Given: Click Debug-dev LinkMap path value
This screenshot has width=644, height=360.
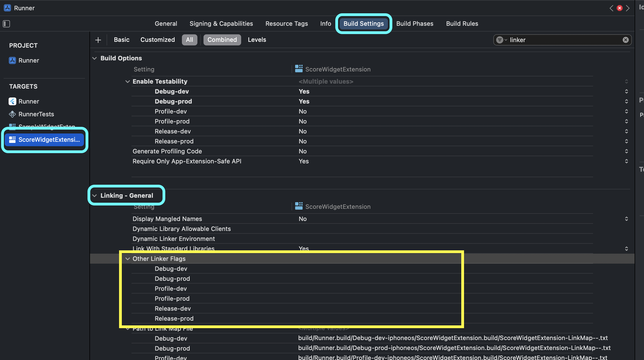Looking at the screenshot, I should coord(453,338).
